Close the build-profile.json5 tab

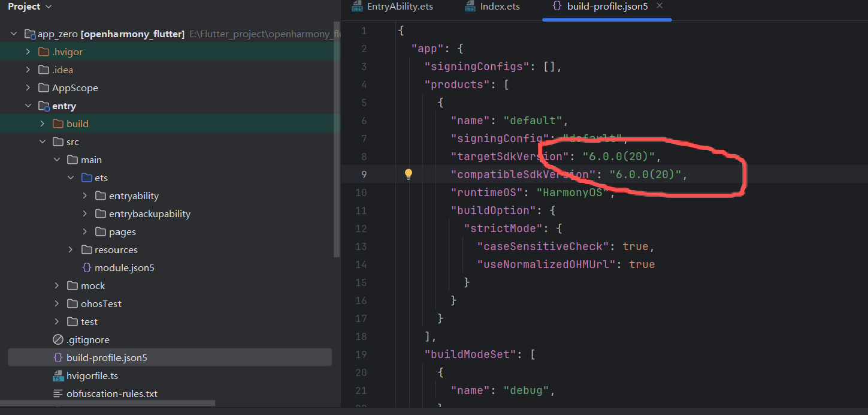pos(660,6)
